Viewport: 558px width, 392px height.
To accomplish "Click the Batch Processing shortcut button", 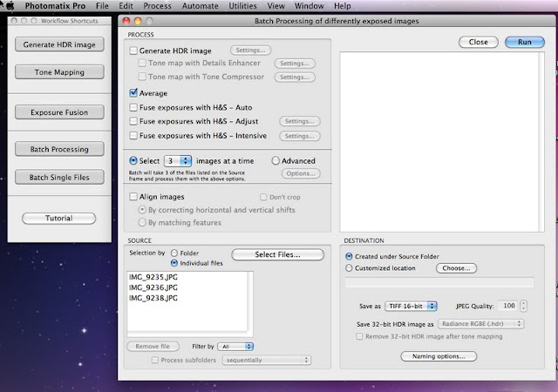I will tap(59, 149).
